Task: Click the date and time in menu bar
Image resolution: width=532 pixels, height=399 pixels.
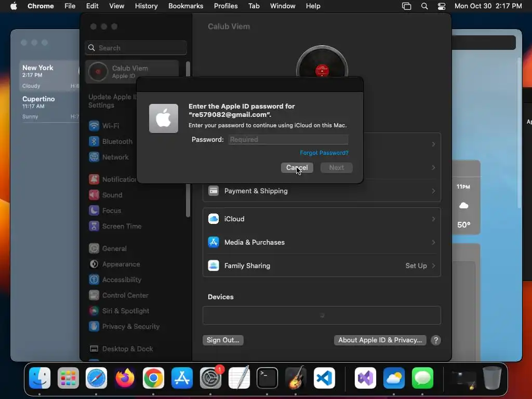Action: click(488, 6)
